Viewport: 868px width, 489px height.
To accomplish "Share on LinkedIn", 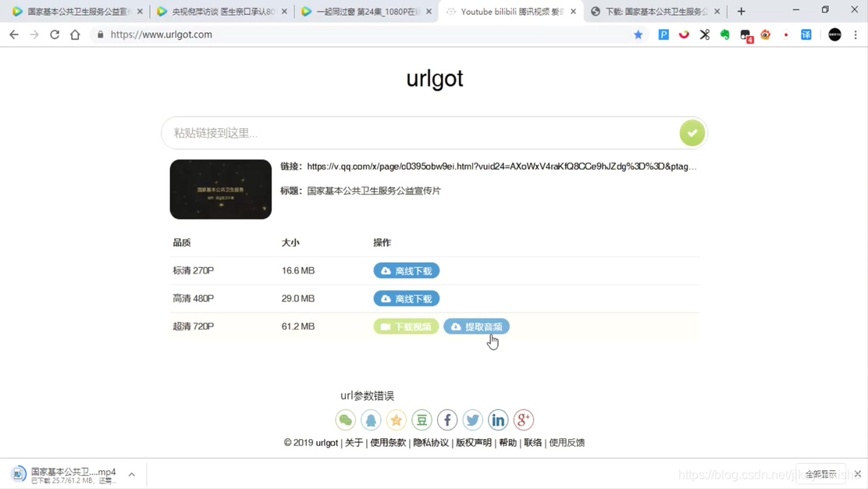I will (x=498, y=419).
